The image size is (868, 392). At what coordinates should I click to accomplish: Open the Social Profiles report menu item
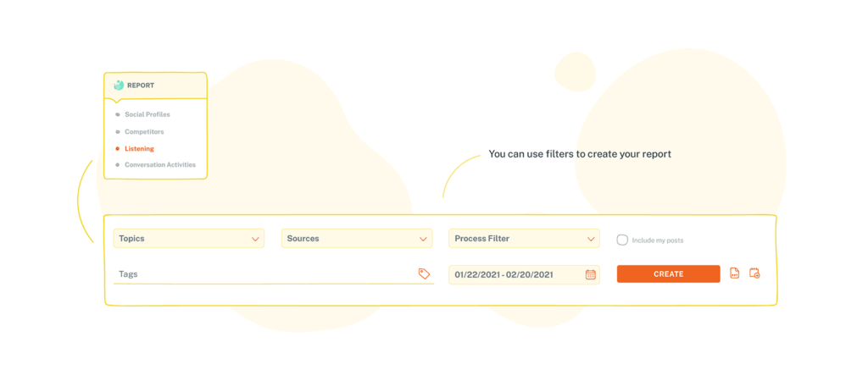click(147, 114)
